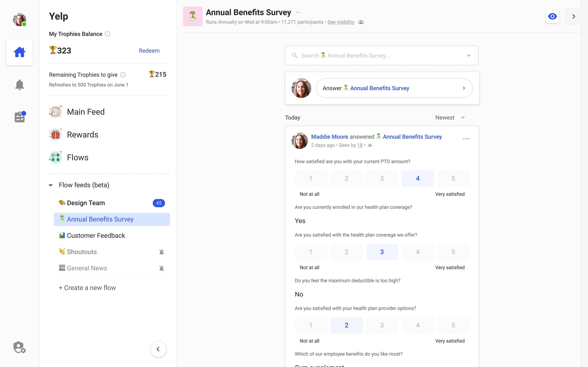Unmute notifications for Shoutouts
588x367 pixels.
(x=162, y=252)
